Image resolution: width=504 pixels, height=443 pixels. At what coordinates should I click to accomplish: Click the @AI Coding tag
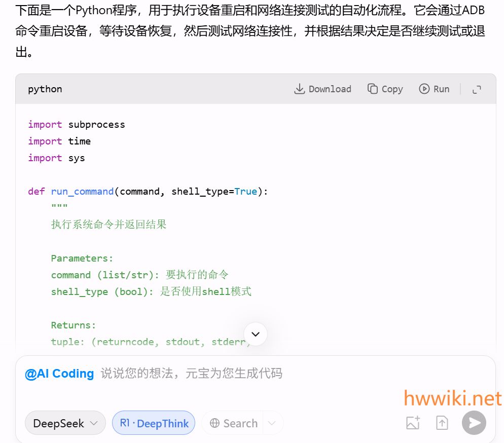click(x=59, y=374)
